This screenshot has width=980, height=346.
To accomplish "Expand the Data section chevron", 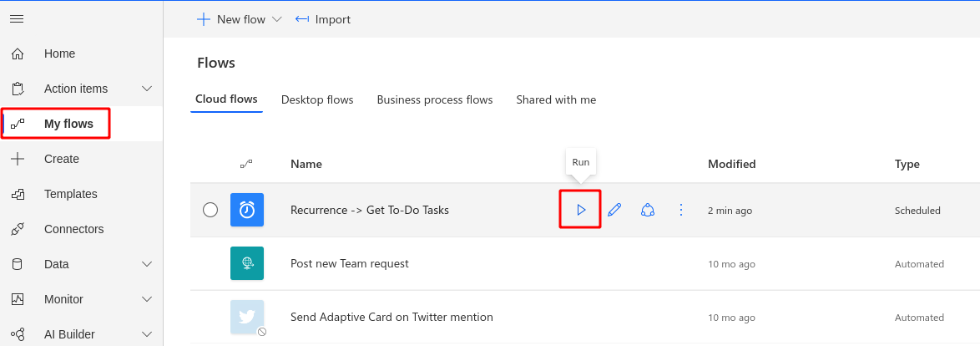I will pyautogui.click(x=147, y=264).
